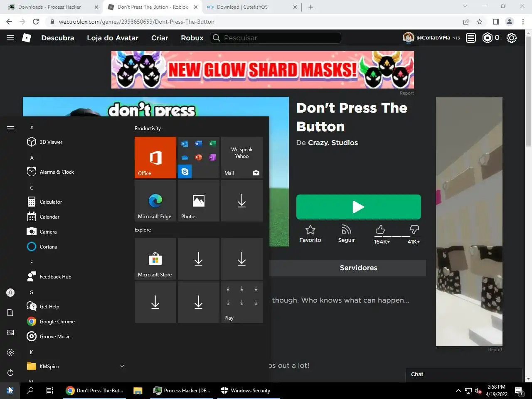Image resolution: width=532 pixels, height=399 pixels.
Task: Go to Roblox home logo
Action: point(27,38)
